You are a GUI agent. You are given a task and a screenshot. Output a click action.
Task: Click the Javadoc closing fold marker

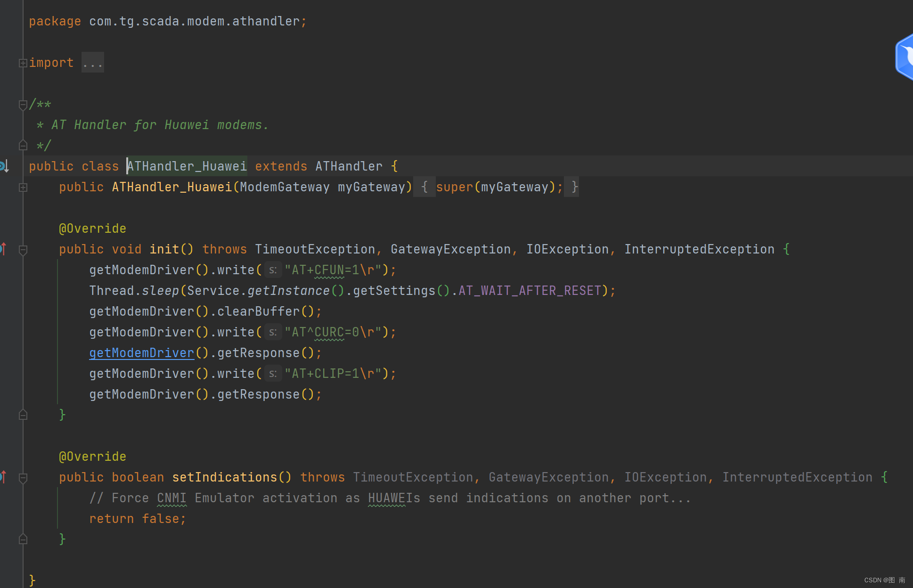(x=23, y=146)
